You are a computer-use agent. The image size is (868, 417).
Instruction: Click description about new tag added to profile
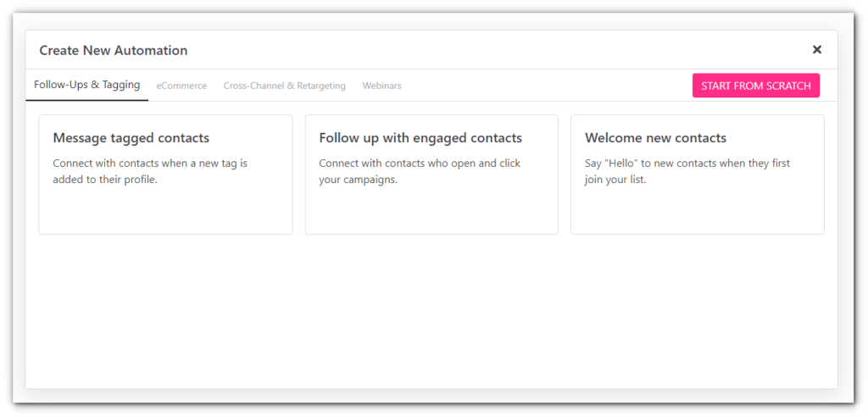150,172
